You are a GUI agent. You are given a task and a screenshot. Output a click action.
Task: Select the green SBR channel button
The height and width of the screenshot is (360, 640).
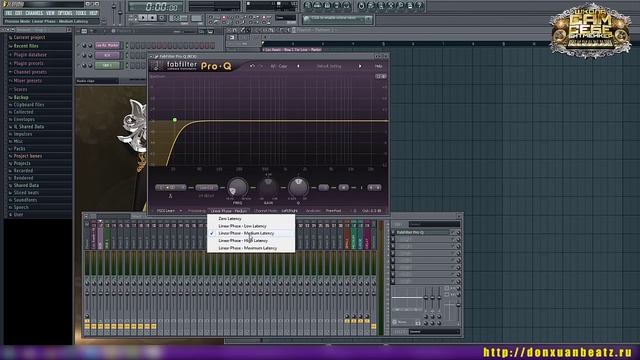[x=107, y=65]
